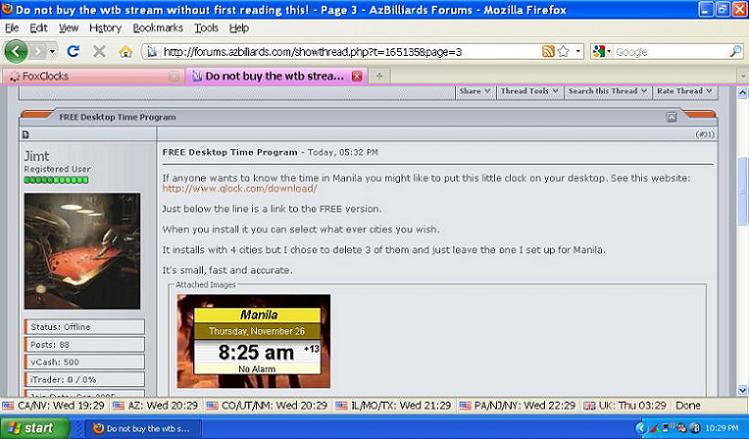The width and height of the screenshot is (749, 439).
Task: Click the browser Back button
Action: tap(17, 51)
